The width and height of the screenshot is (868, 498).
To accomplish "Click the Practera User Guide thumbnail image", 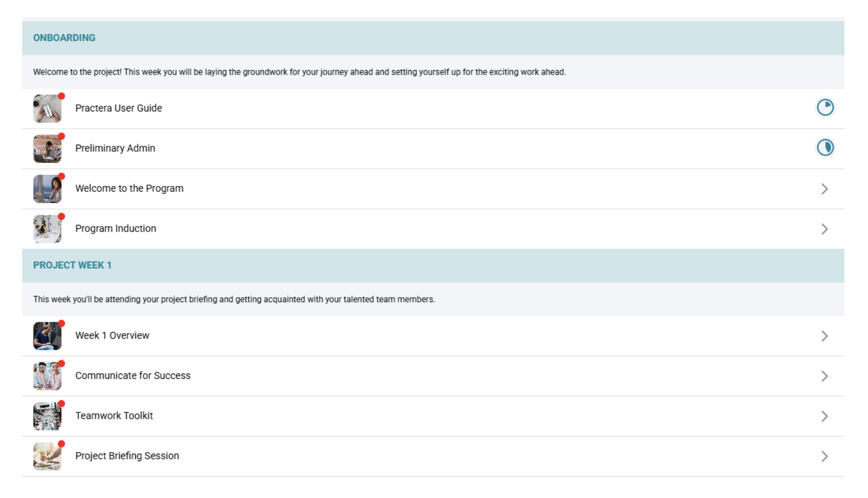I will 47,108.
